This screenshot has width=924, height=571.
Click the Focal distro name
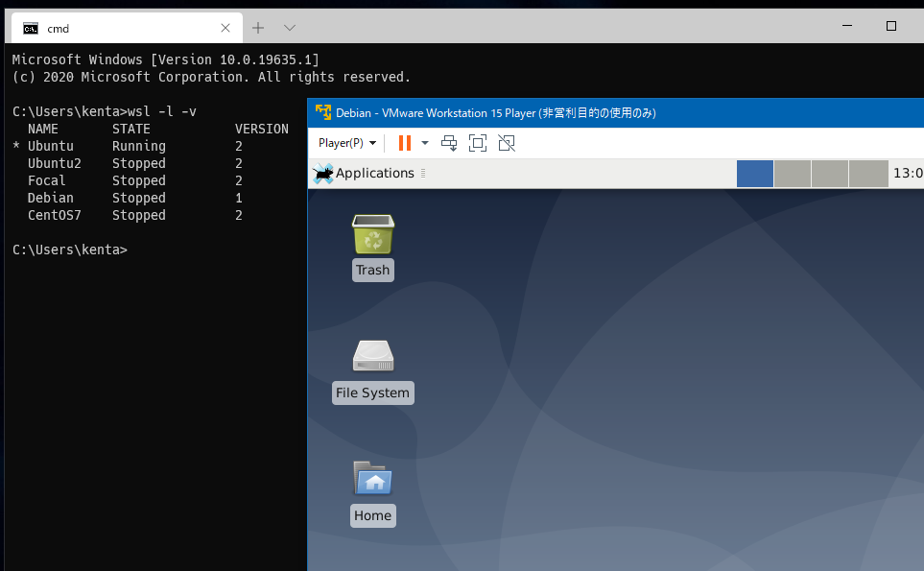[x=47, y=180]
